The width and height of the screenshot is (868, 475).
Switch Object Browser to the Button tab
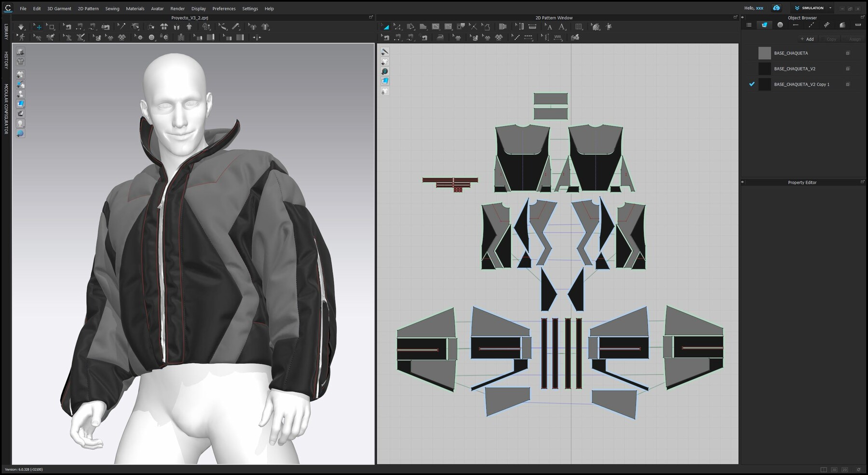click(780, 25)
